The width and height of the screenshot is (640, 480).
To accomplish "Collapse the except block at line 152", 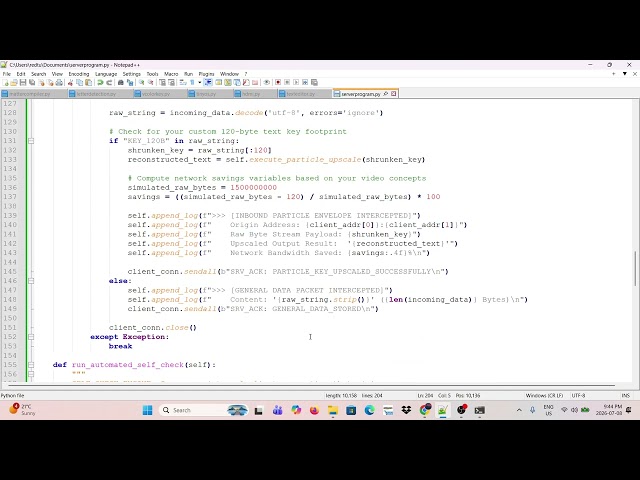I will 31,337.
